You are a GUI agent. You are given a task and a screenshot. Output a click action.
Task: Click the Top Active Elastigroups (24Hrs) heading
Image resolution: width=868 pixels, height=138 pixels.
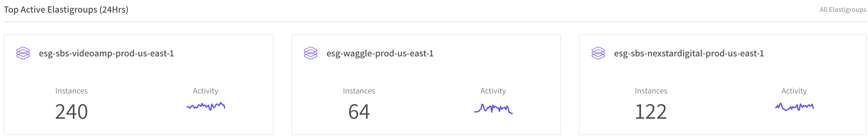[x=66, y=10]
